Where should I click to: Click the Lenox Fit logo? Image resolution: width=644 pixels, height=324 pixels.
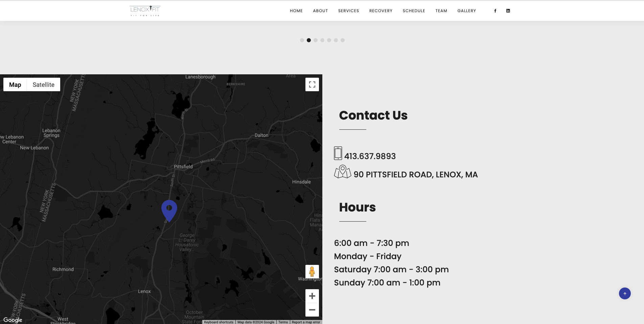pos(145,11)
